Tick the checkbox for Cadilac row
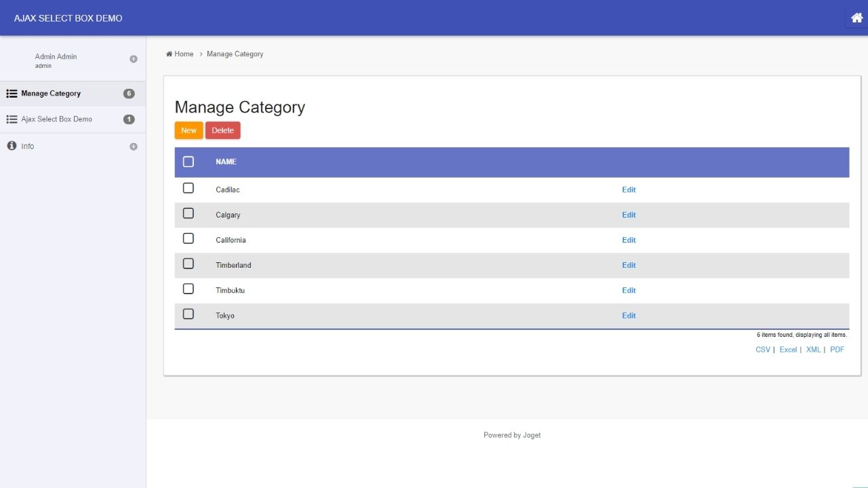Viewport: 868px width, 488px height. [x=189, y=188]
